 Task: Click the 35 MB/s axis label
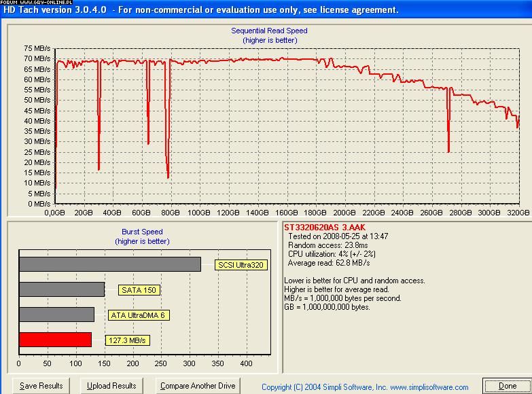(x=37, y=131)
